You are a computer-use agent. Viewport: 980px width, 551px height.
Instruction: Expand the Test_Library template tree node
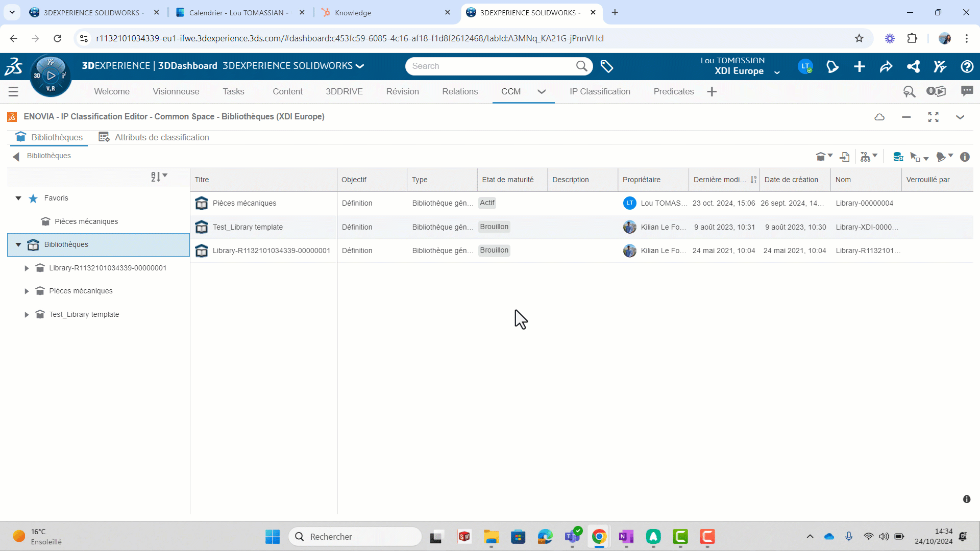[x=27, y=315]
